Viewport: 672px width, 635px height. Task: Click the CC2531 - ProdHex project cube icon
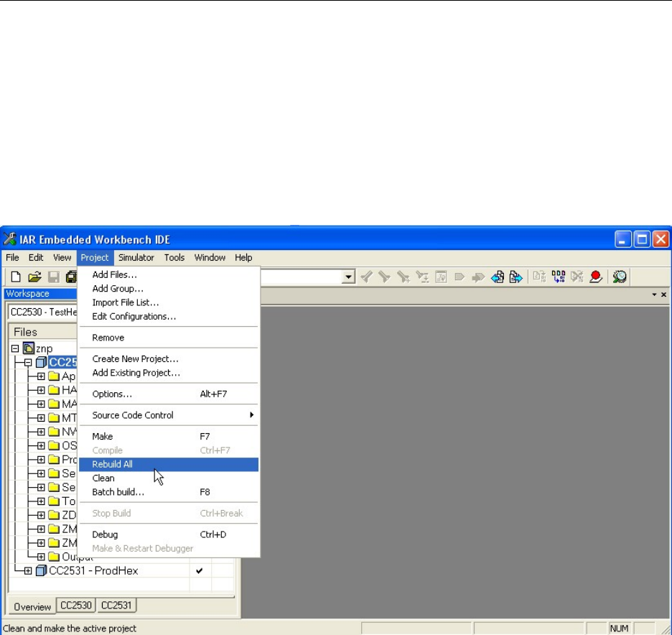[x=41, y=570]
